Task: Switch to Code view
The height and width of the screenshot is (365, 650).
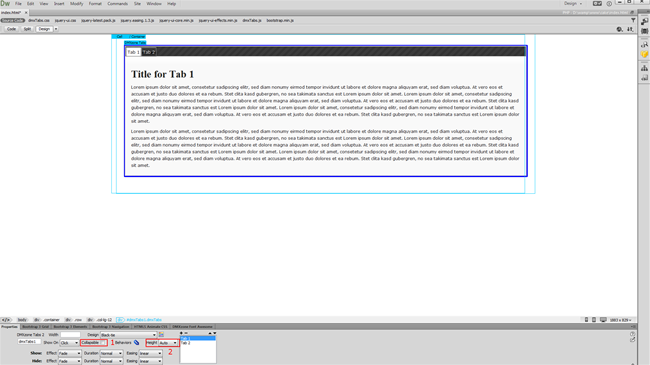Action: tap(11, 29)
